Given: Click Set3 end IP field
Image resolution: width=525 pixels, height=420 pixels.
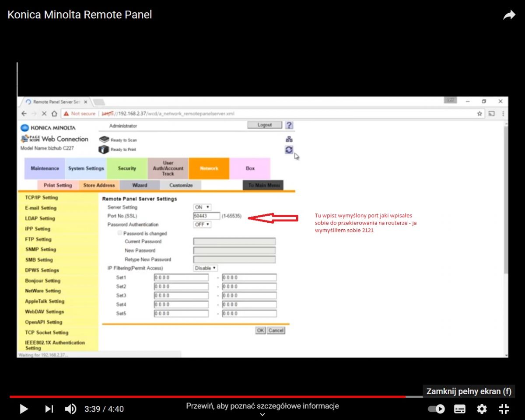Looking at the screenshot, I should [x=249, y=296].
